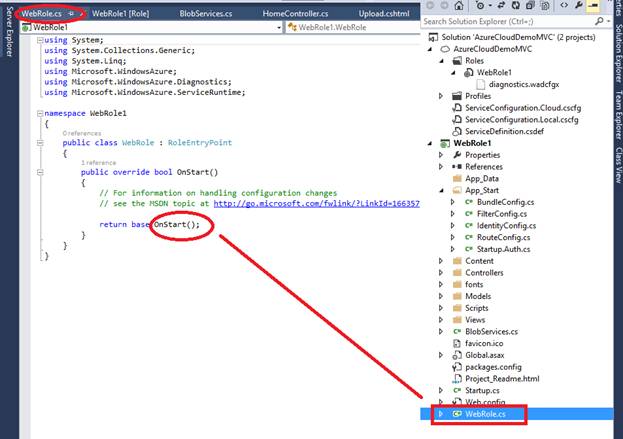Toggle the highlighted Preview Selected Items button
Image resolution: width=623 pixels, height=439 pixels.
593,6
